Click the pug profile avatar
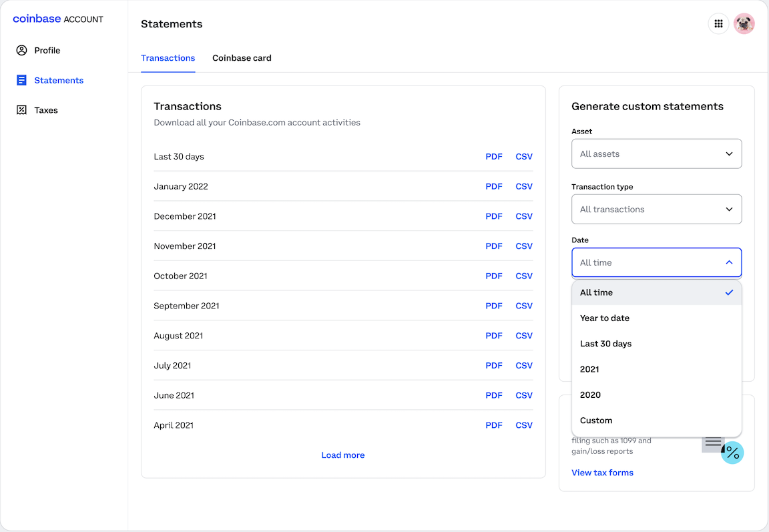The width and height of the screenshot is (769, 532). click(744, 24)
